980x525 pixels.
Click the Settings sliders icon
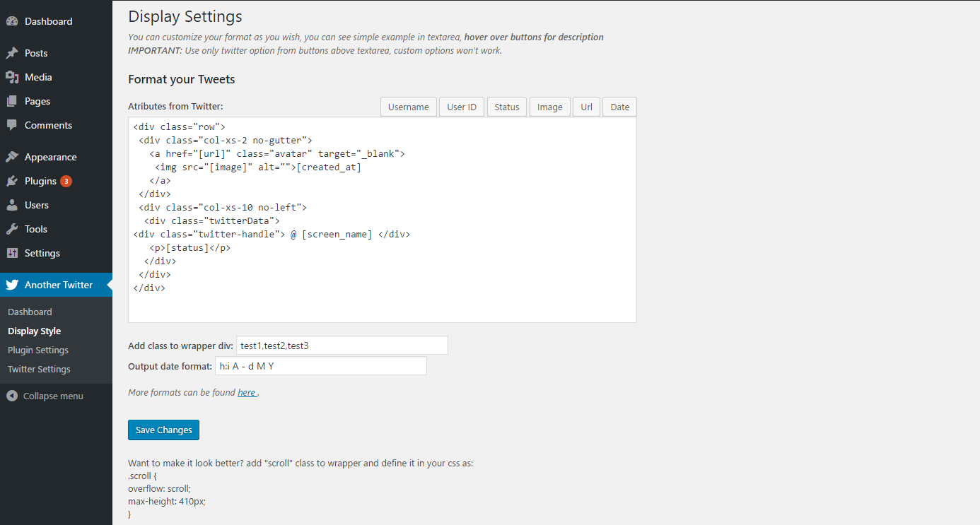click(x=12, y=253)
